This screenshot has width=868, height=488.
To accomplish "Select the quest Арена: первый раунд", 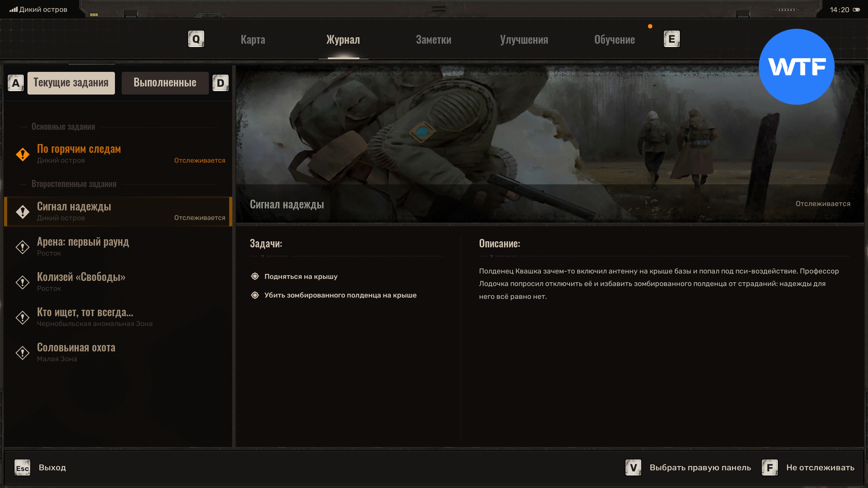I will pos(83,246).
